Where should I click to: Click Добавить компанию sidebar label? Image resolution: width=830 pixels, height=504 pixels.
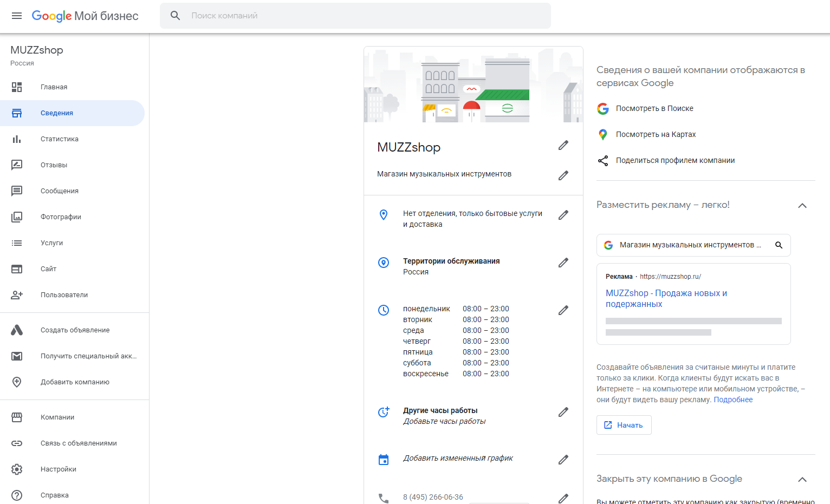pos(75,382)
